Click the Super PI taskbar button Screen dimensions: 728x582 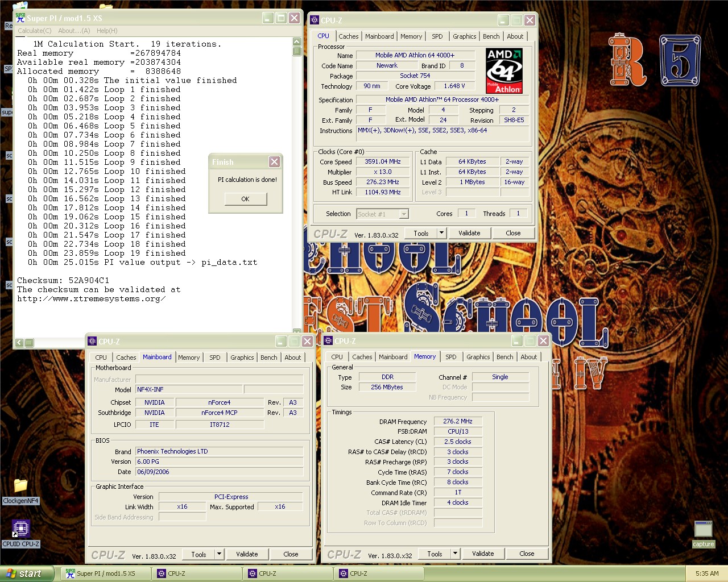106,573
